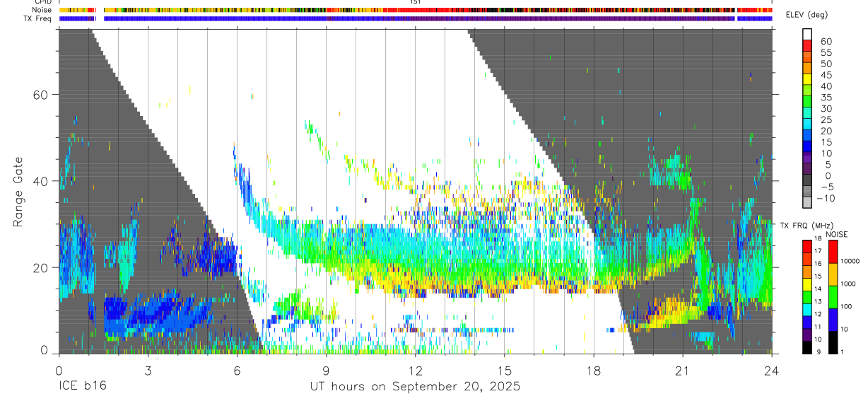The height and width of the screenshot is (401, 868).
Task: Click the x-axis tick label '6'
Action: [x=237, y=371]
